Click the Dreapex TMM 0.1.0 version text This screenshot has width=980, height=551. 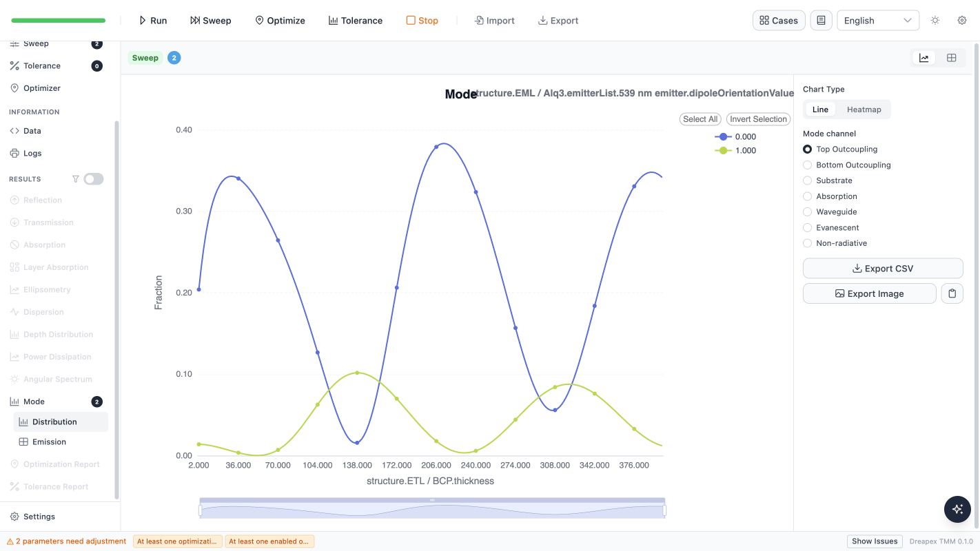pos(941,541)
